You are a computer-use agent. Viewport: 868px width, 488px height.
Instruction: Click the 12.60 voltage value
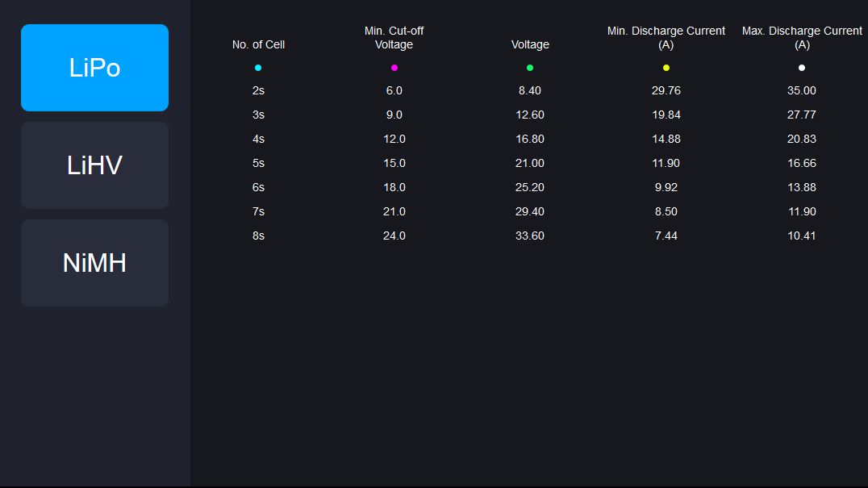point(530,115)
